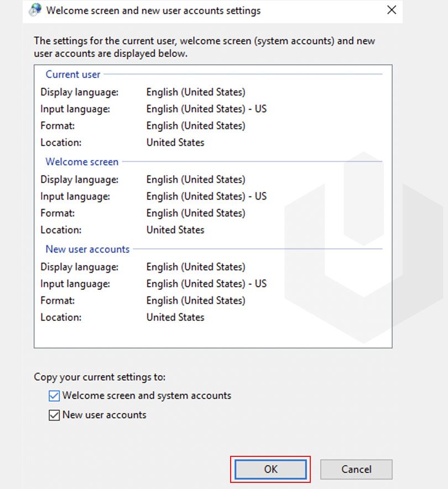Click the Display language label under Welcome screen
Viewport: 448px width, 489px height.
(x=80, y=179)
